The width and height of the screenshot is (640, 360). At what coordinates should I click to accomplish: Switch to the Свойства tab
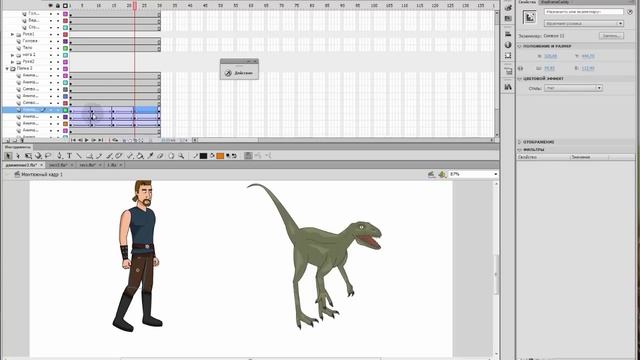tap(527, 2)
